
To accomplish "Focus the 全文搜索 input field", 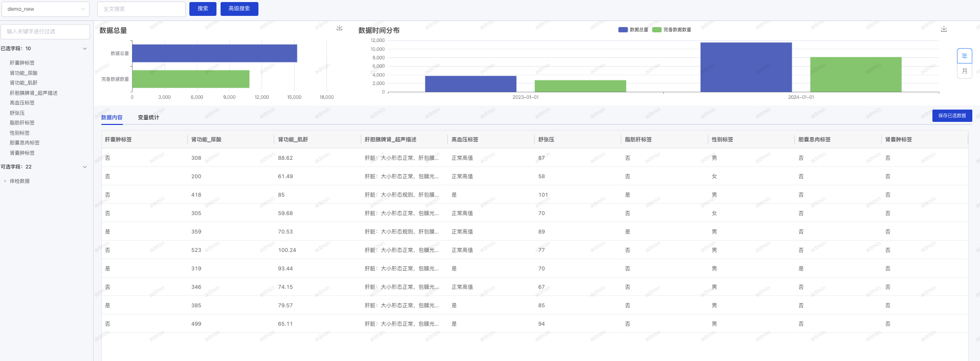I will click(x=141, y=9).
